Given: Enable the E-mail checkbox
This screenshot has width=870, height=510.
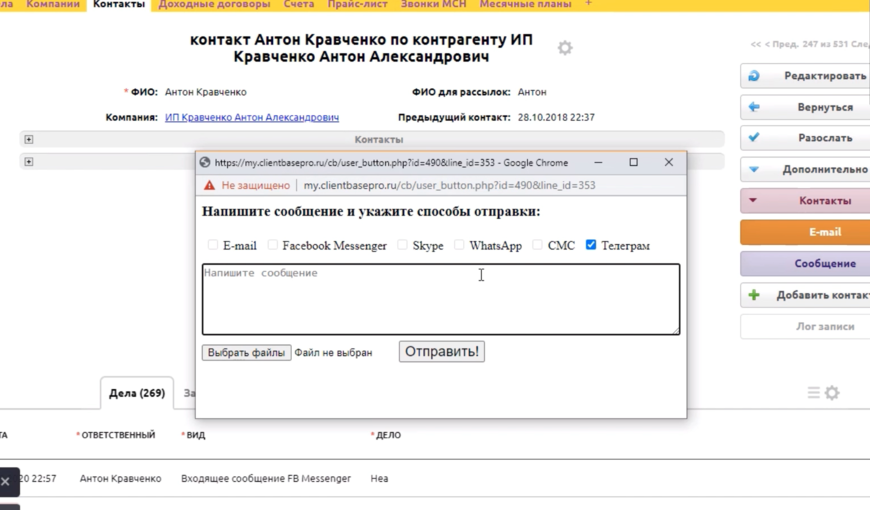Looking at the screenshot, I should (x=212, y=245).
